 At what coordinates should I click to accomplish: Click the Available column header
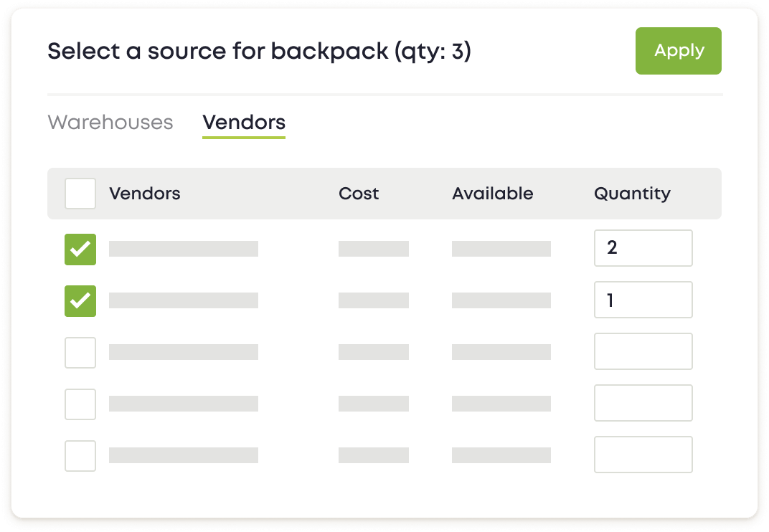point(492,194)
